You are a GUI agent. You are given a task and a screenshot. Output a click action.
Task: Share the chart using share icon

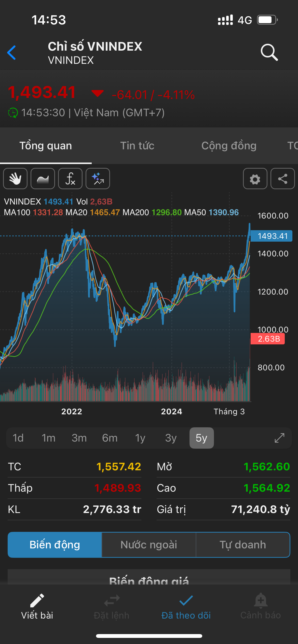coord(283,179)
